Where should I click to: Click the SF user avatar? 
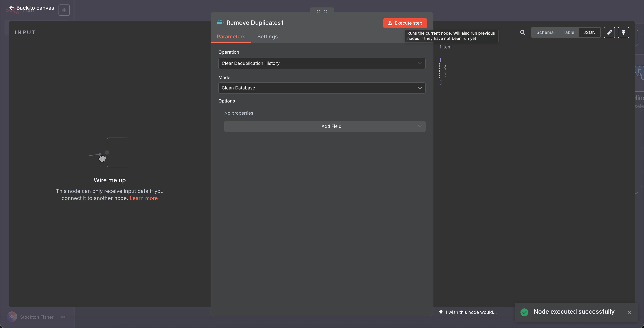pos(12,316)
